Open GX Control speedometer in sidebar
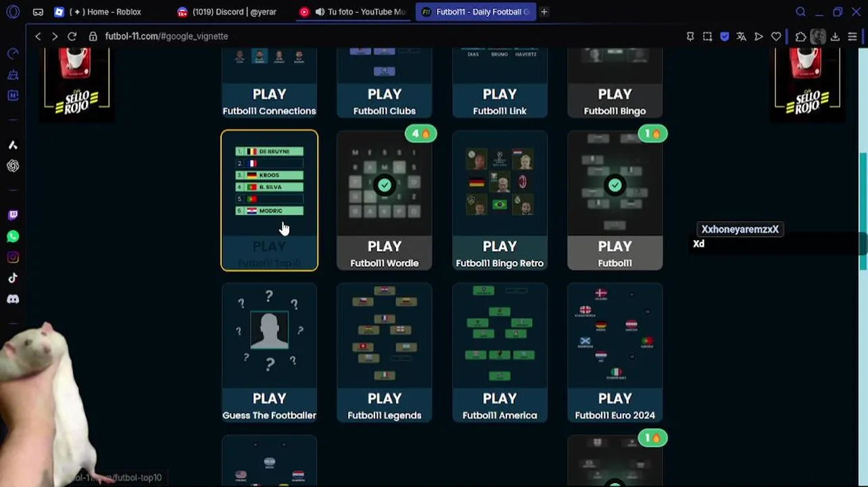The width and height of the screenshot is (868, 487). tap(13, 53)
